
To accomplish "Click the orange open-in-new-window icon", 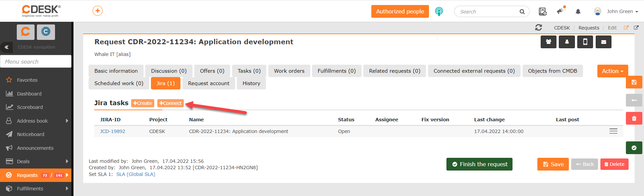I will (x=626, y=27).
